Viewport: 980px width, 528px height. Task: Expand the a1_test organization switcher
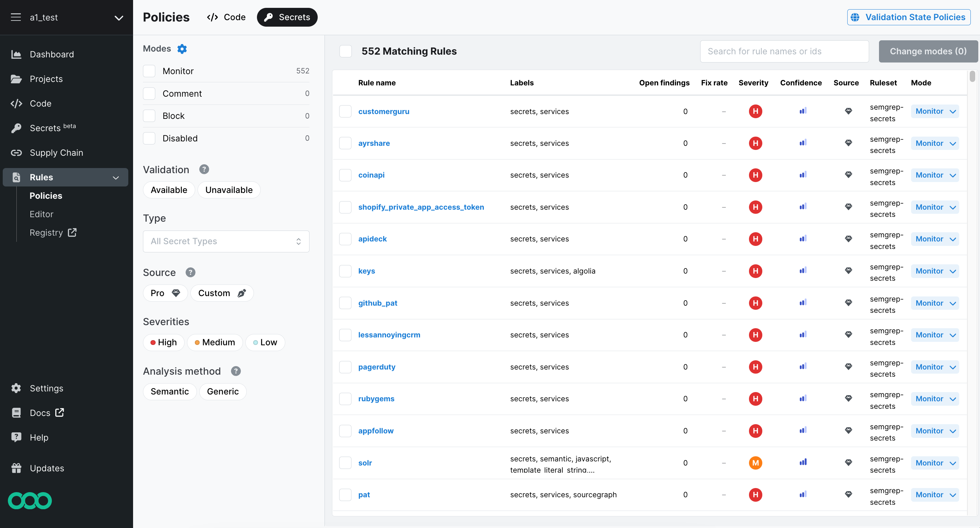tap(119, 18)
